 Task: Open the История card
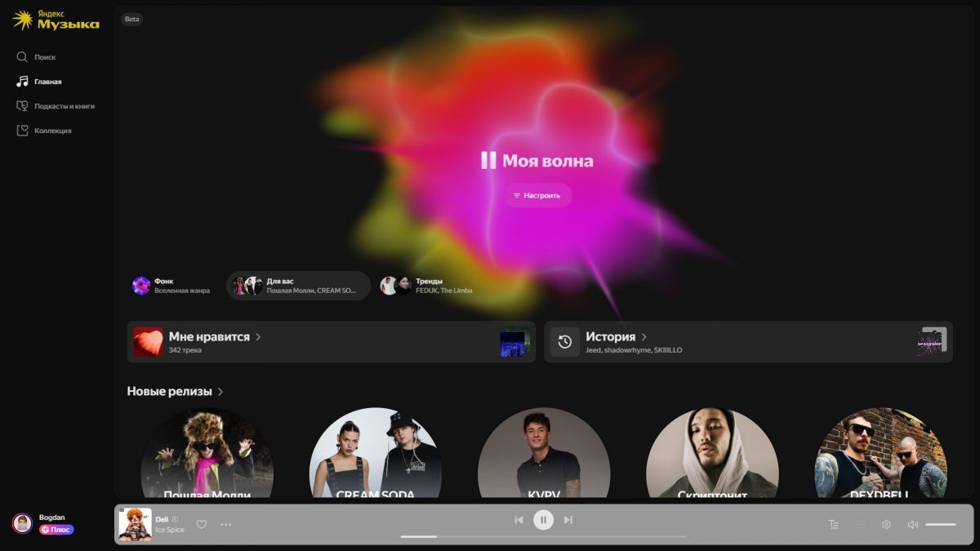[748, 341]
